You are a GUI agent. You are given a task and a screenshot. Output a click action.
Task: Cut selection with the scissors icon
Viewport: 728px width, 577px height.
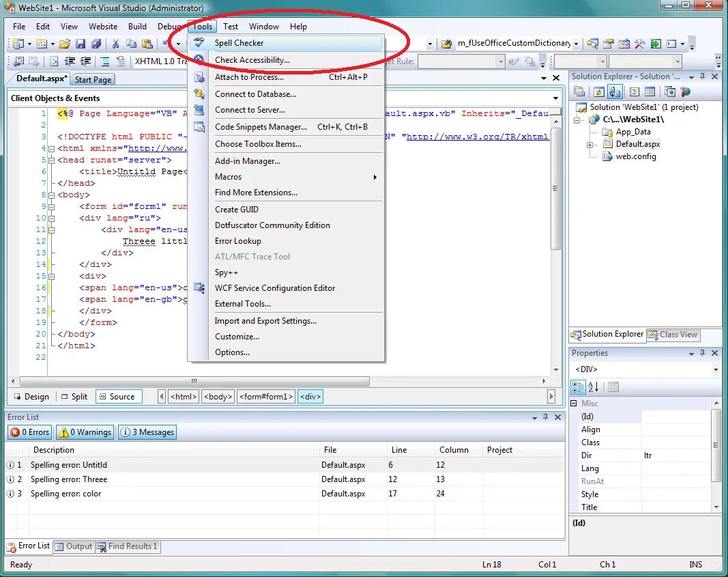click(115, 44)
